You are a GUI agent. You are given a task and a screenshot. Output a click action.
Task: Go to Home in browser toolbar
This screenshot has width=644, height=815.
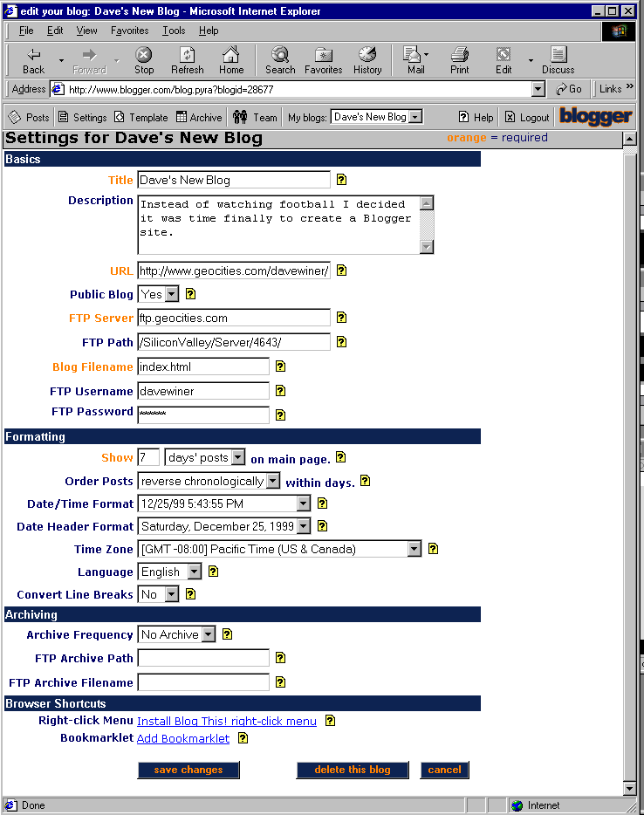coord(231,60)
